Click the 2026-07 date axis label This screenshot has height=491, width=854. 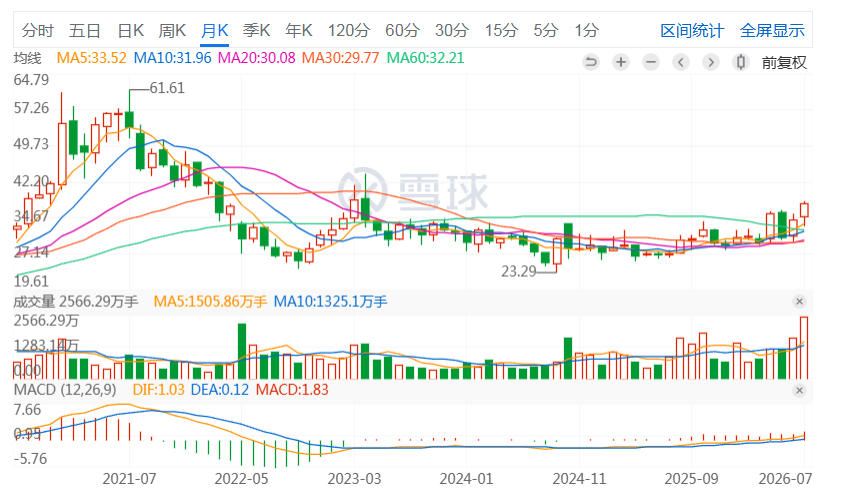(x=785, y=479)
